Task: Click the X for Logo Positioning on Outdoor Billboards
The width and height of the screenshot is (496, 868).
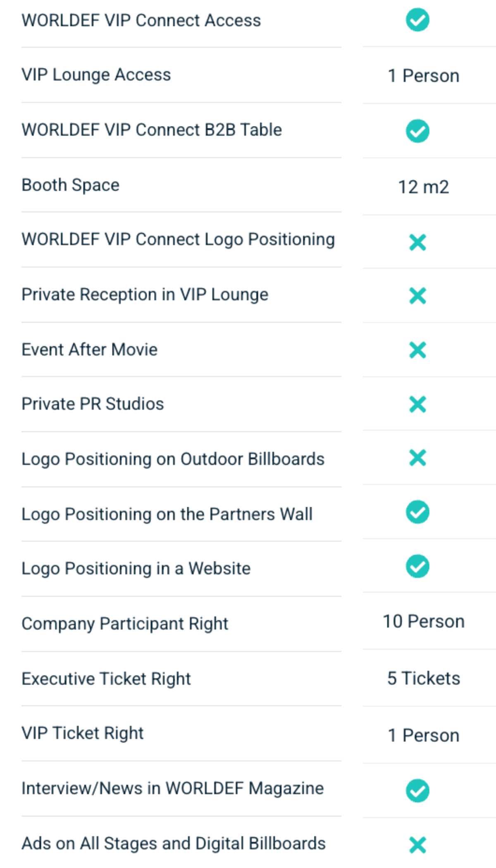Action: [x=417, y=458]
